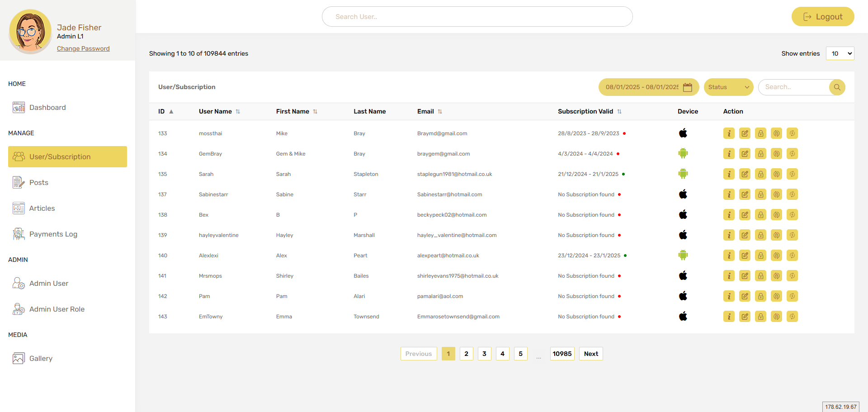
Task: Open the calendar icon in date filter
Action: [x=688, y=87]
